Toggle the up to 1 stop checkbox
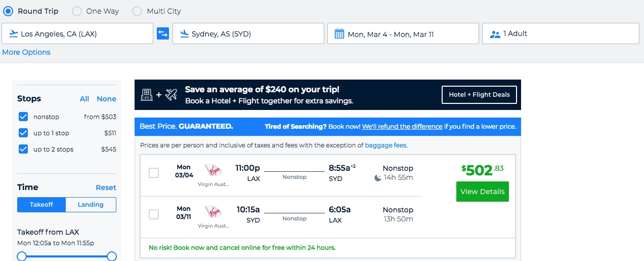The image size is (644, 261). (x=23, y=133)
